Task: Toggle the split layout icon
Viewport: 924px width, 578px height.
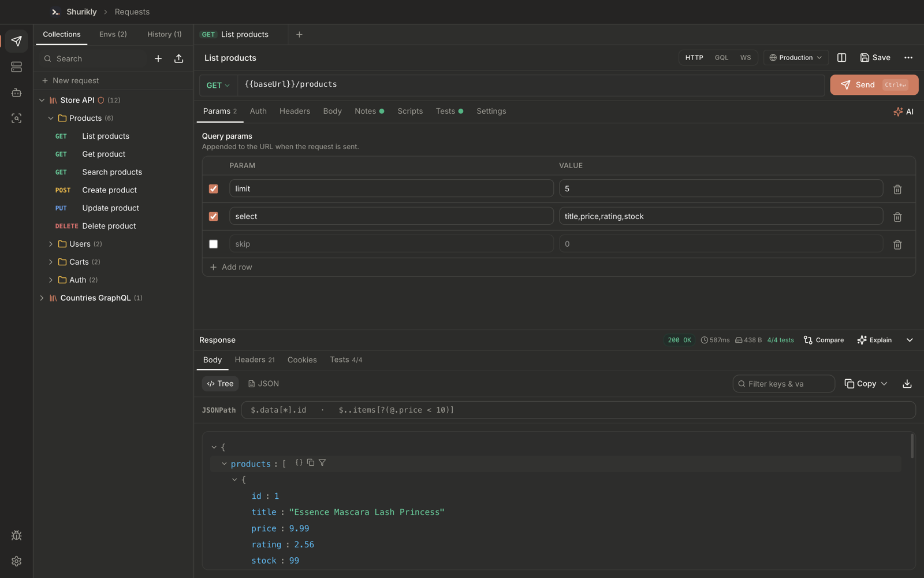Action: 841,58
